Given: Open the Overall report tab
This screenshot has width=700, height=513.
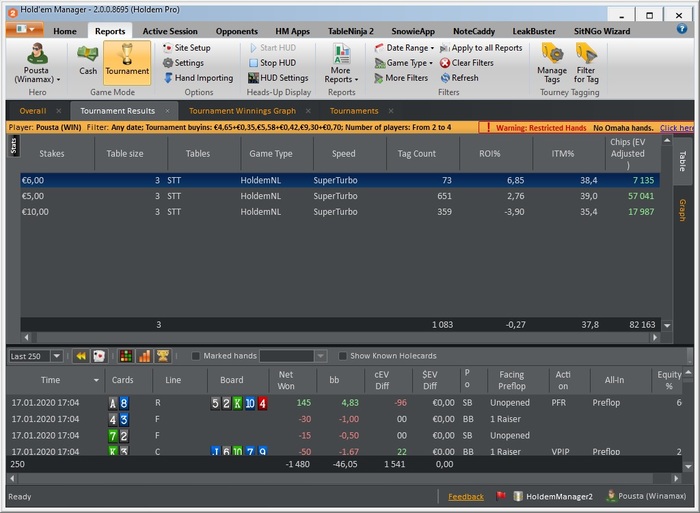Looking at the screenshot, I should [33, 111].
